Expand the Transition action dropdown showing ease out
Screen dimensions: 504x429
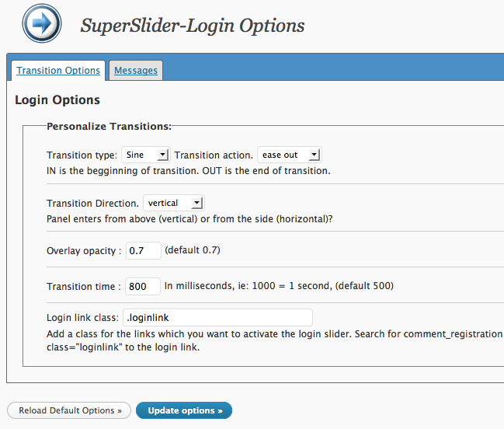tap(289, 155)
